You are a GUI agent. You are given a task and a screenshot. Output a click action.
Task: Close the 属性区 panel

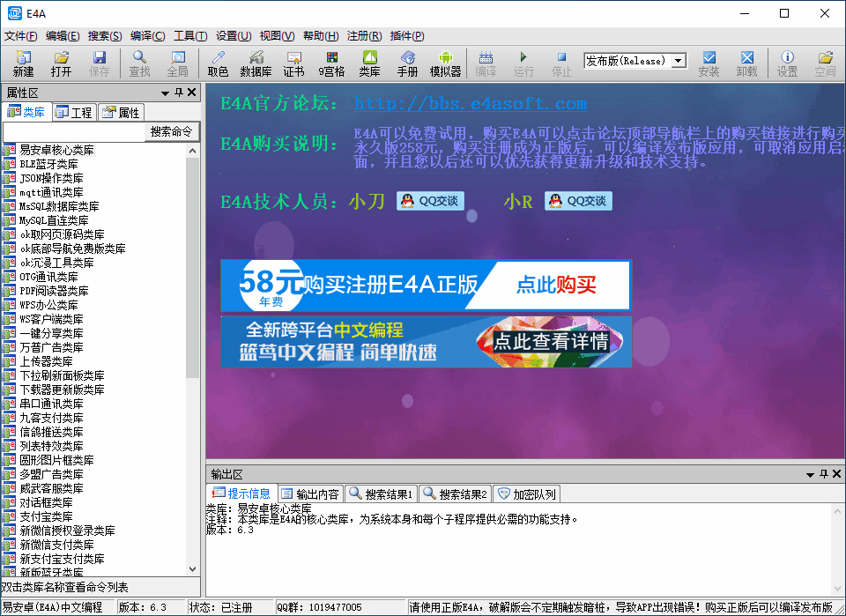coord(191,93)
